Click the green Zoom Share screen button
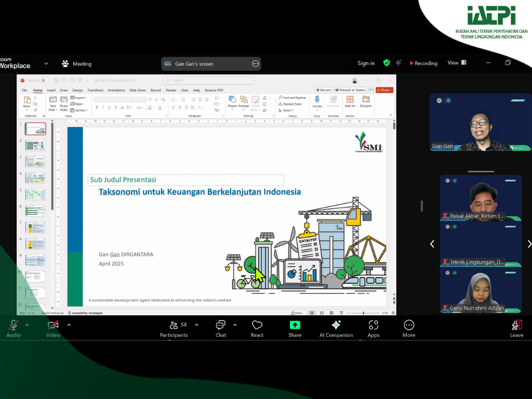This screenshot has height=399, width=532. coord(295,325)
